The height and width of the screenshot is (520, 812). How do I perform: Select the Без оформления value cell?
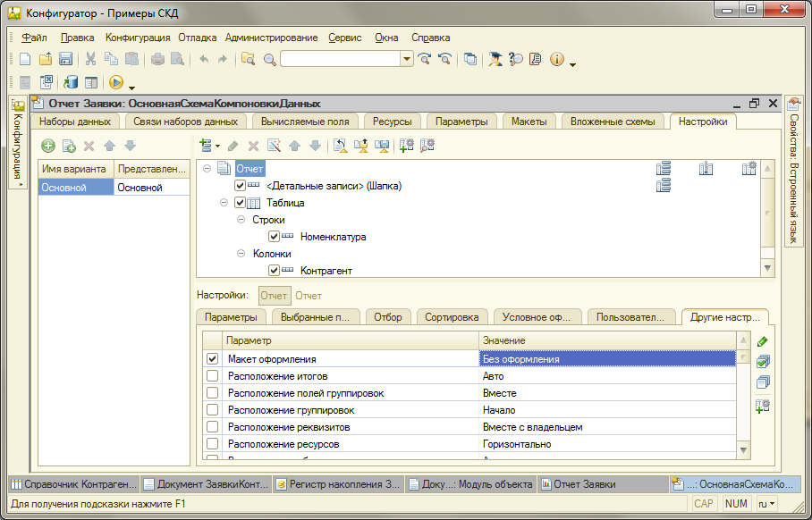(608, 359)
